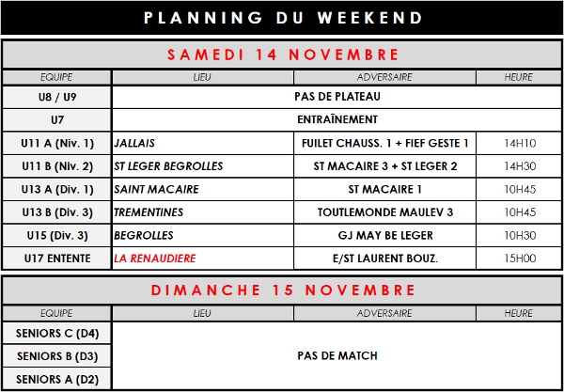Click the PAS DE MATCH cell

[337, 356]
